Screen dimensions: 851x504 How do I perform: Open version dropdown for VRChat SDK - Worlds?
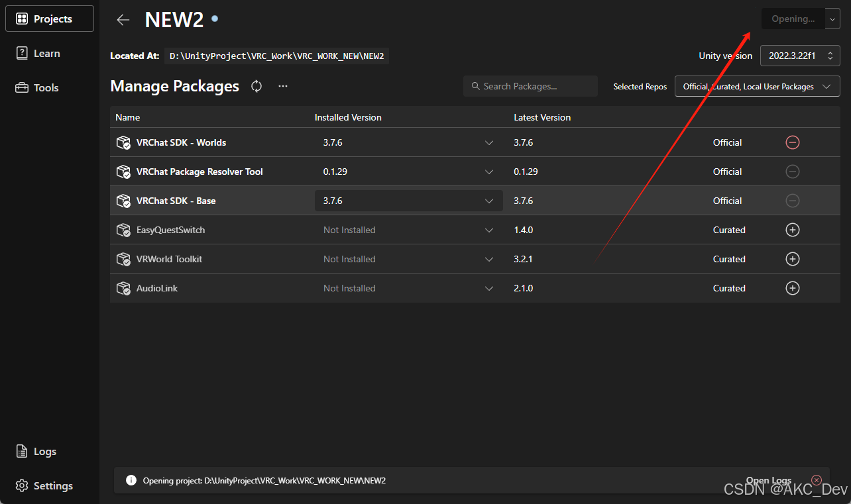click(408, 142)
